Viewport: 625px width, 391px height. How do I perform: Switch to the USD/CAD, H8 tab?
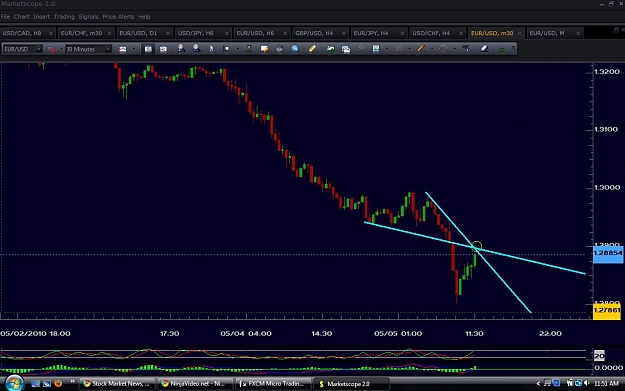click(27, 33)
